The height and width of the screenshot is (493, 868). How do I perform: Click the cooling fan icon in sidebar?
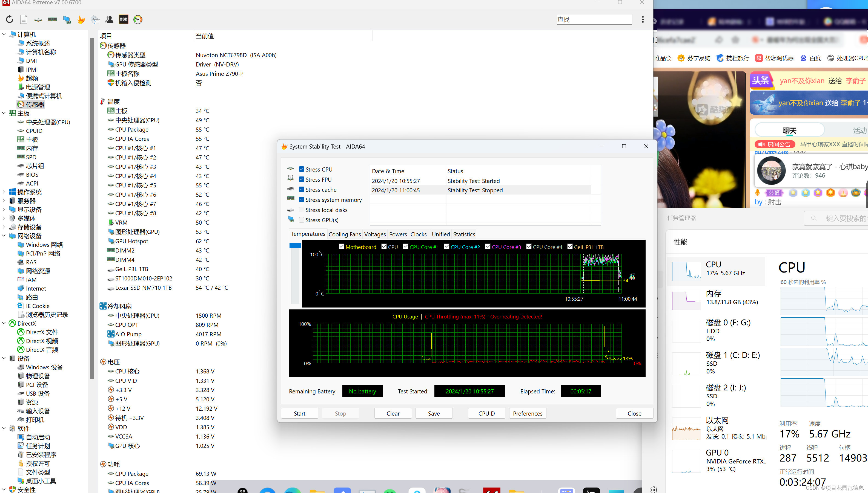[102, 305]
